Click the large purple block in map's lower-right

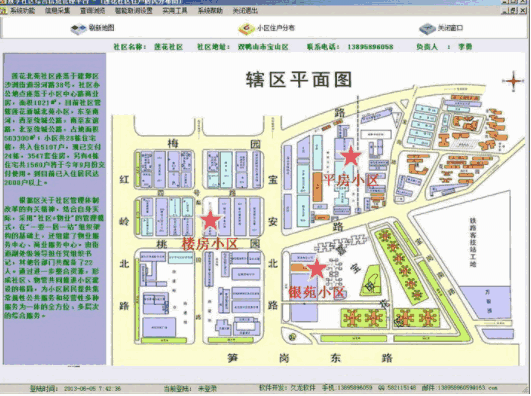click(x=485, y=303)
